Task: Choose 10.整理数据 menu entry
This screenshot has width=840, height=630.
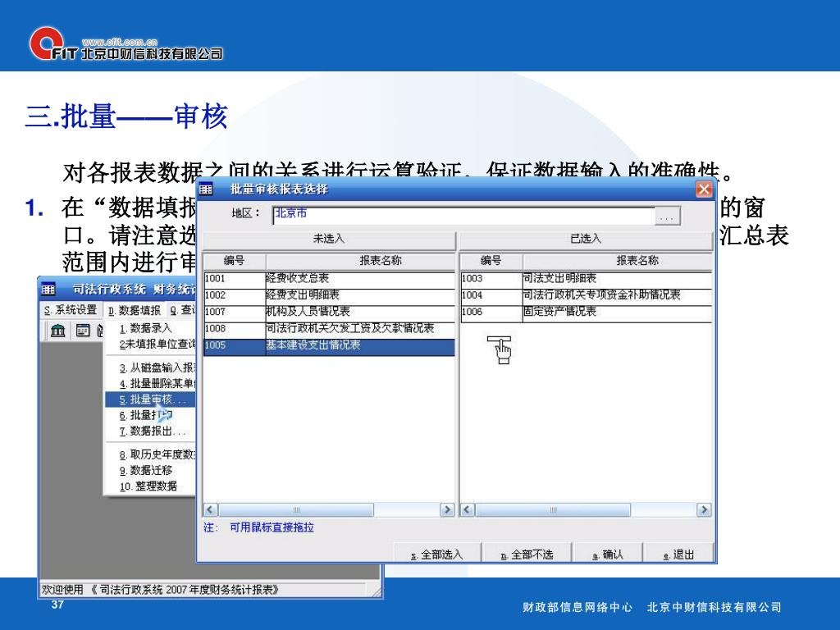Action: pos(150,486)
